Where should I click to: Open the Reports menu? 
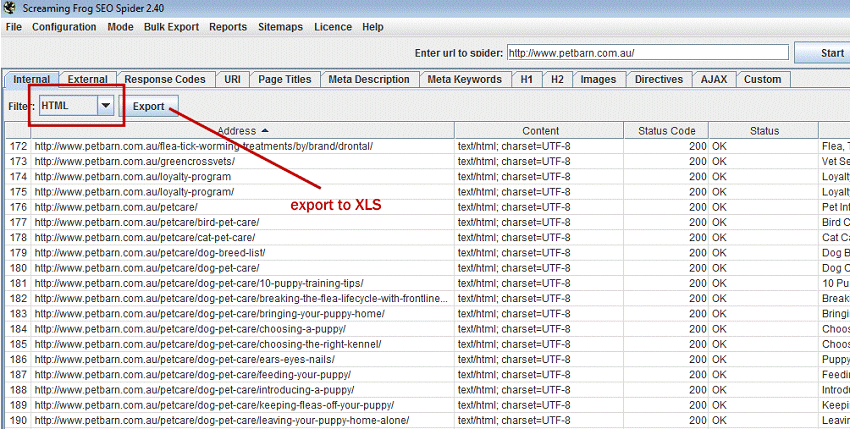click(x=228, y=27)
